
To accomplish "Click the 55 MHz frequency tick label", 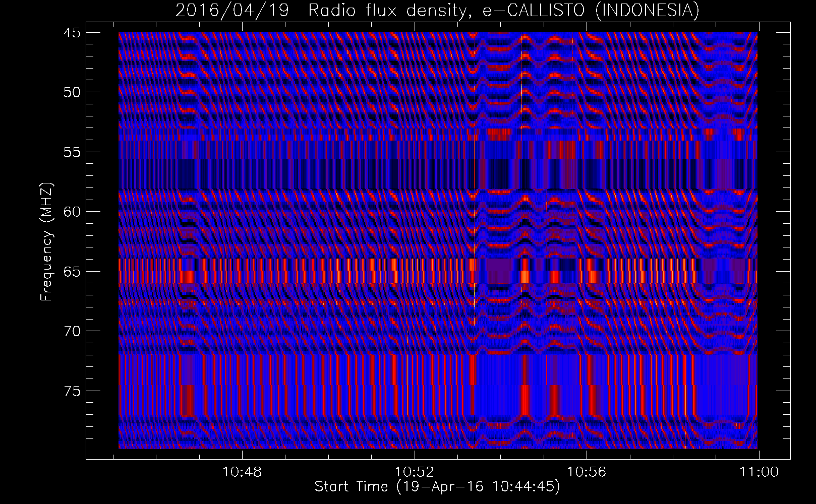I will coord(71,152).
